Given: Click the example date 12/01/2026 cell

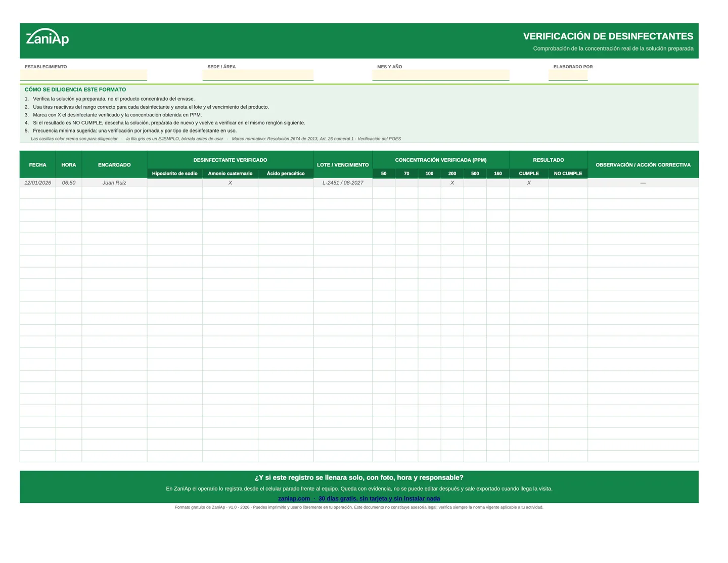Looking at the screenshot, I should click(x=38, y=183).
